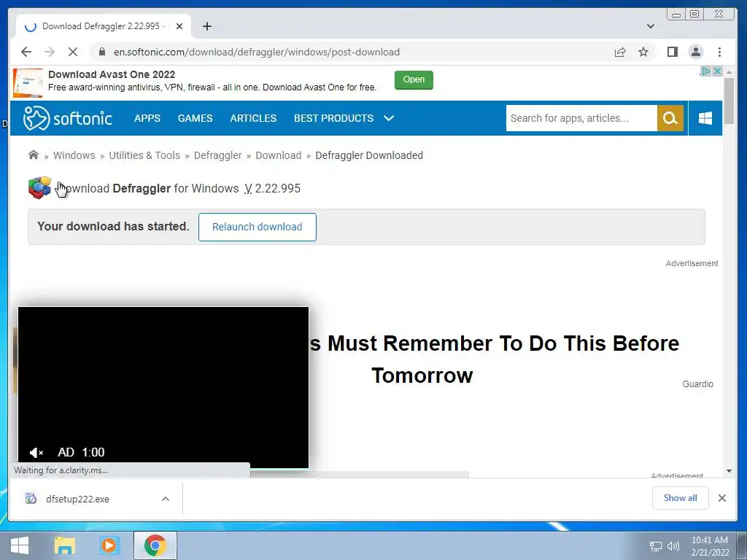Click the home breadcrumb icon

coord(34,155)
